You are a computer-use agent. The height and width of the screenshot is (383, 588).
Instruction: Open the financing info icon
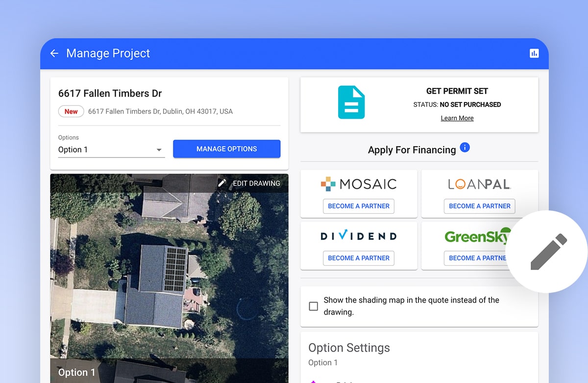click(x=465, y=147)
